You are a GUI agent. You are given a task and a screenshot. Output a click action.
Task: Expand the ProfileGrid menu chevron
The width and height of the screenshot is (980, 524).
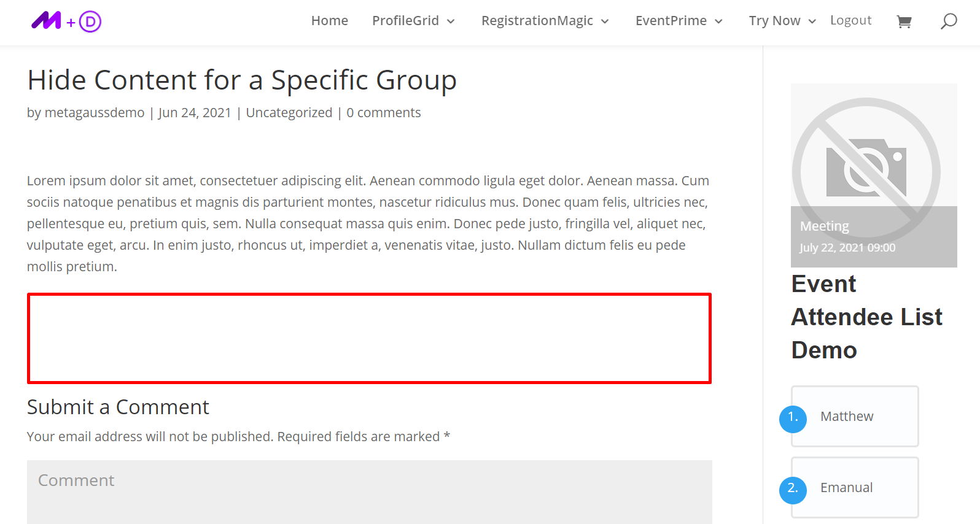pyautogui.click(x=451, y=21)
